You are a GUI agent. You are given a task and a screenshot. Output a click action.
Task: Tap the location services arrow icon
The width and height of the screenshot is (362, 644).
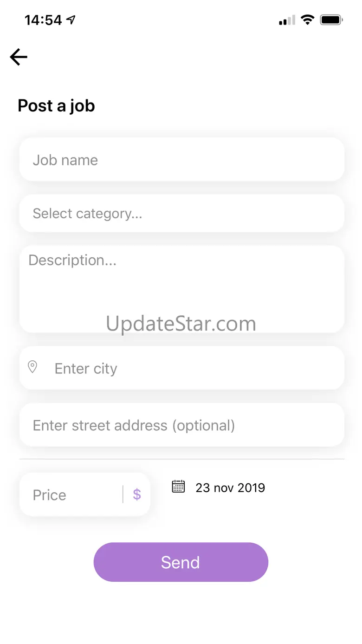71,20
